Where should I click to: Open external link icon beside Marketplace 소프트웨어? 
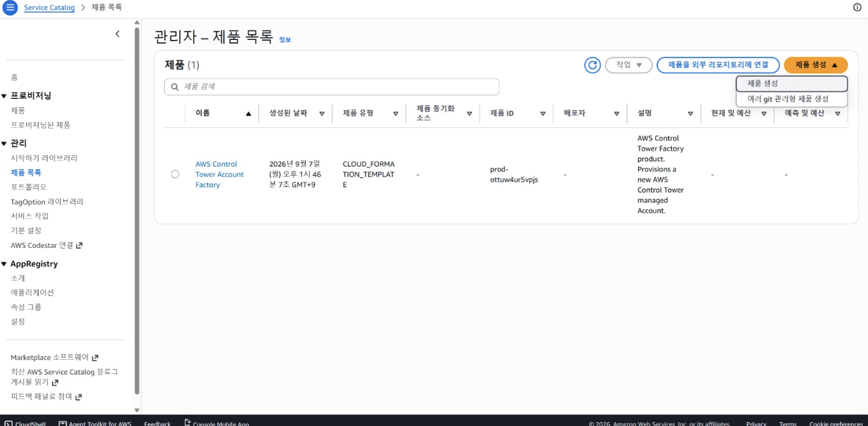coord(95,358)
